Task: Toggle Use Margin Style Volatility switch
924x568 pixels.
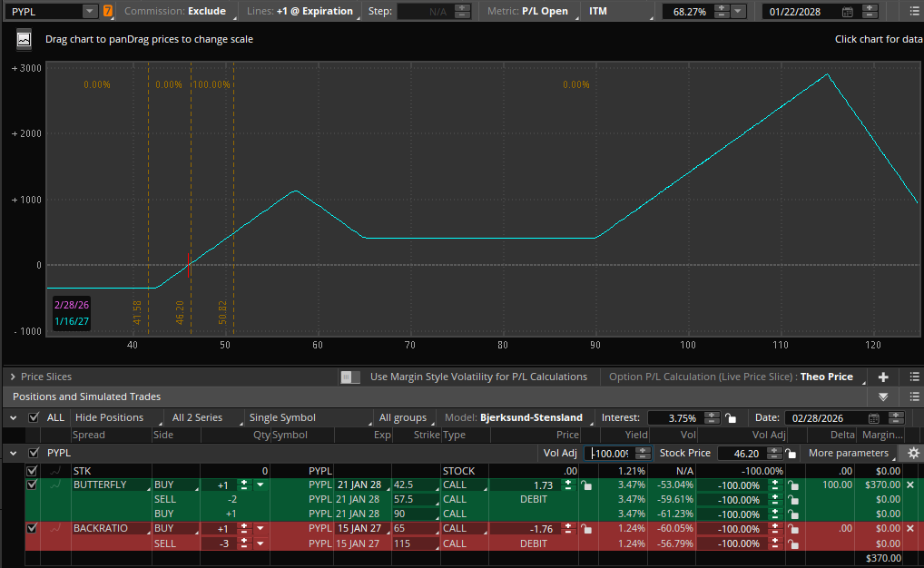Action: click(x=350, y=377)
